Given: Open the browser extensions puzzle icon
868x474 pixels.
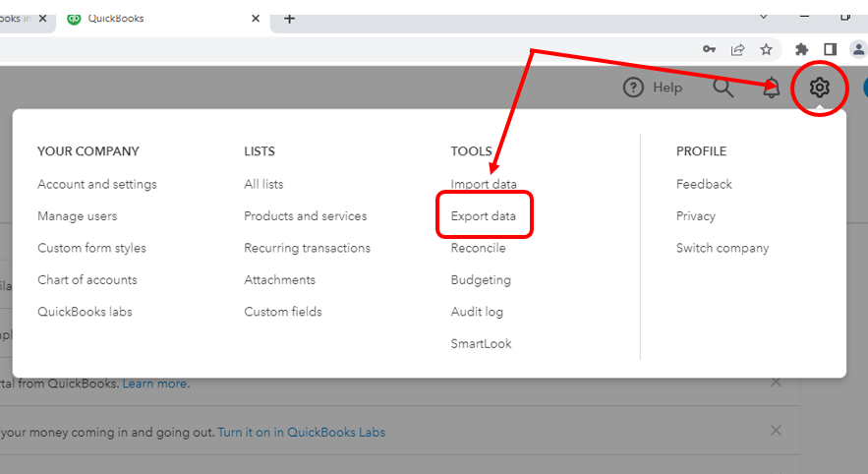Looking at the screenshot, I should tap(801, 50).
